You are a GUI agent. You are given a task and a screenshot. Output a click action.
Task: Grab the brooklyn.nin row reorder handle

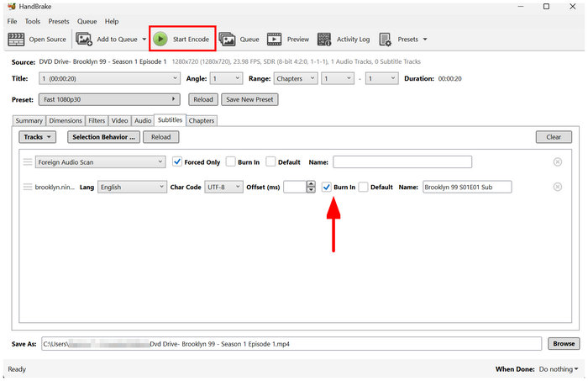28,187
